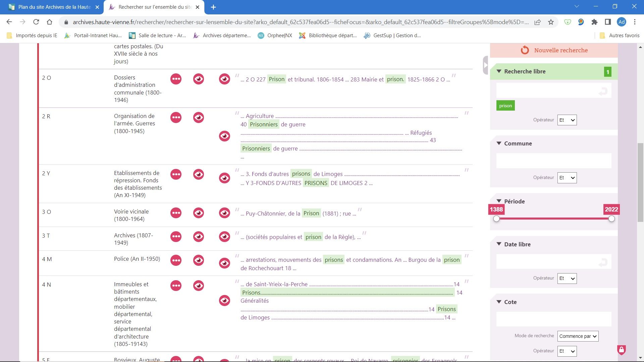
Task: Click the 1388 Période slider handle
Action: click(x=496, y=219)
